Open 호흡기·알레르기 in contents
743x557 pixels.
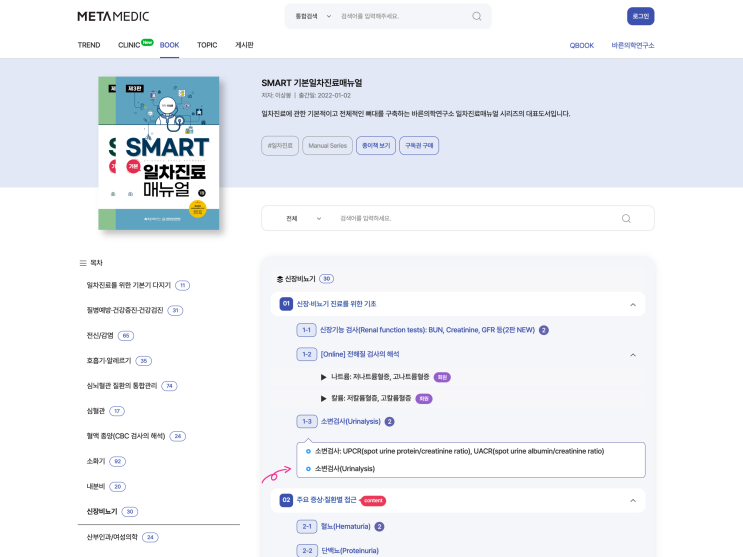tap(109, 361)
